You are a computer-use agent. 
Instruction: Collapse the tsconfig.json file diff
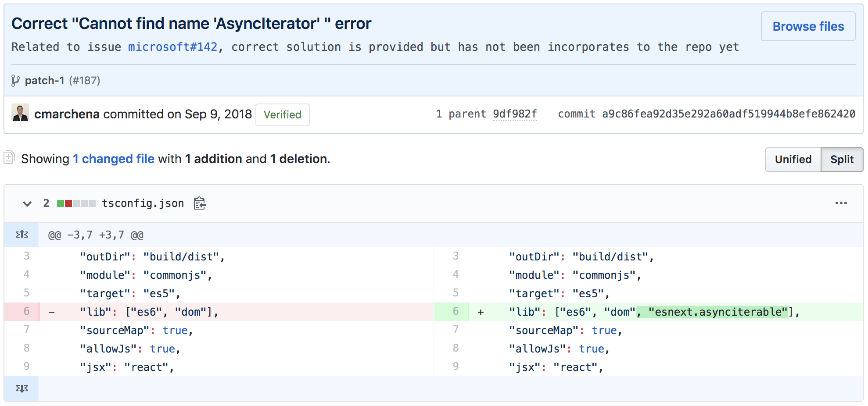(27, 203)
